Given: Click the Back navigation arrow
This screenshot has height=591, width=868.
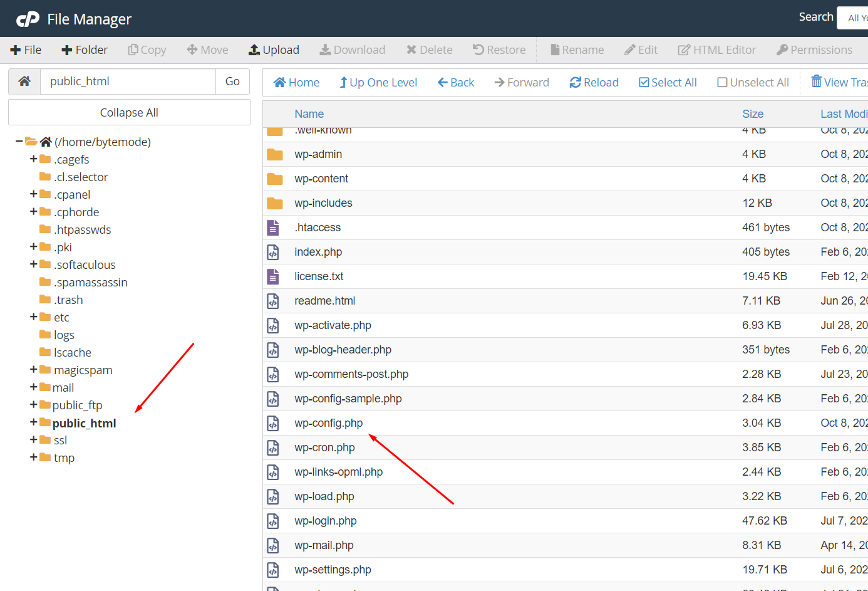Looking at the screenshot, I should pyautogui.click(x=442, y=83).
